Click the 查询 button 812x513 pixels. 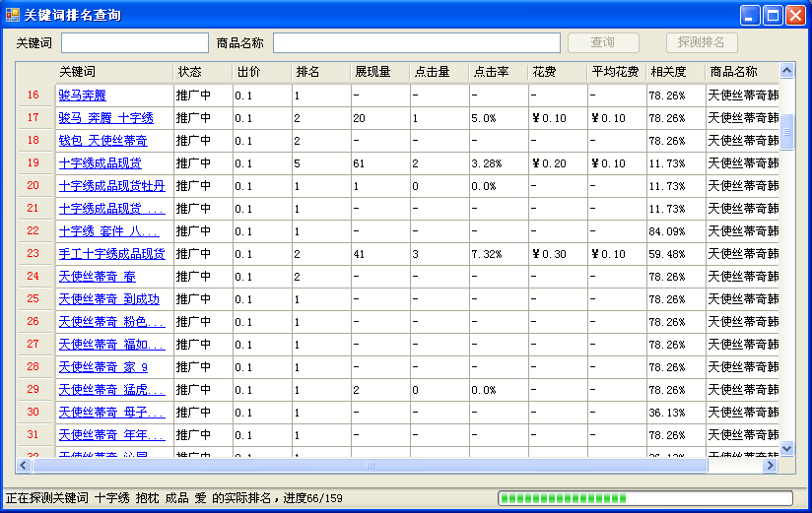coord(603,42)
